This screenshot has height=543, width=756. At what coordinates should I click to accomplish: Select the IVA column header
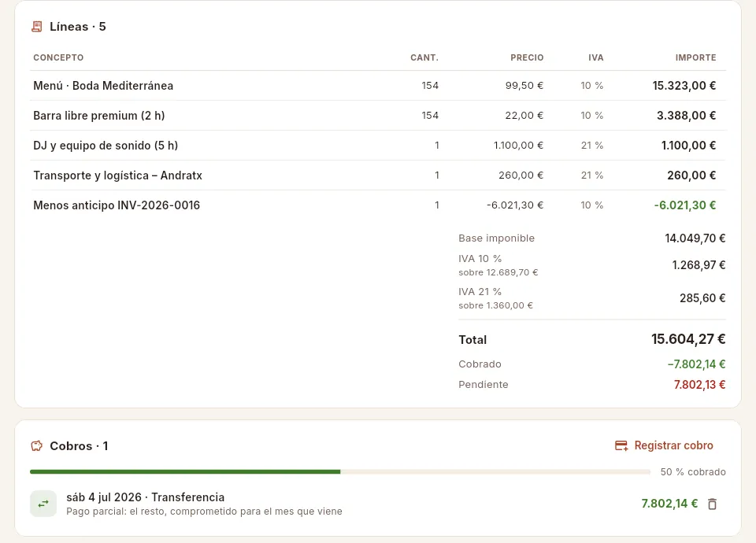point(596,57)
